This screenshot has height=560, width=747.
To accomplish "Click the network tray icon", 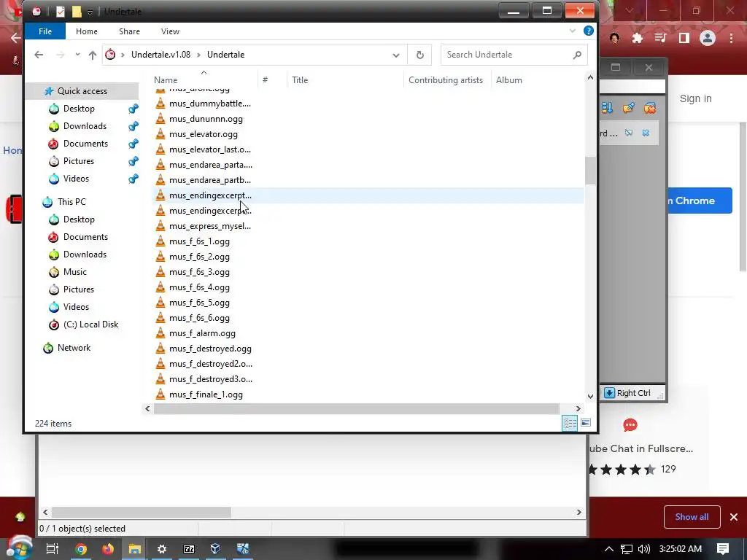I will coord(627,549).
